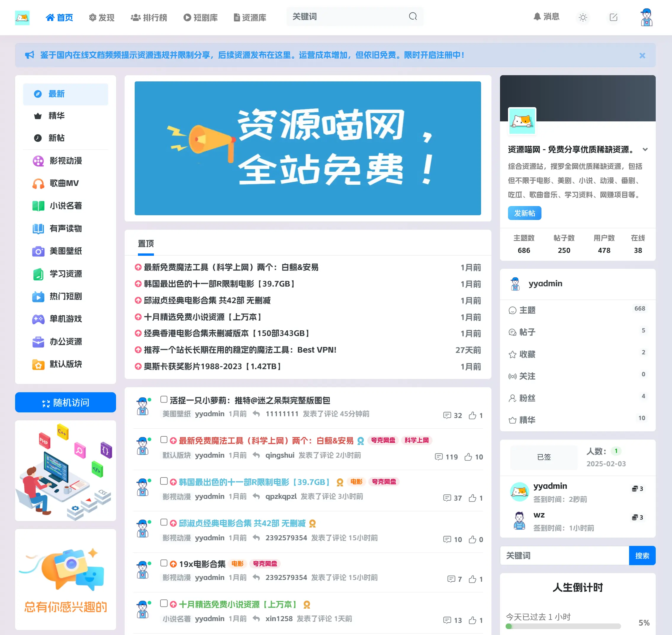Viewport: 672px width, 635px height.
Task: Tick the checkbox beside 十月精选免费小说资源
Action: 164,604
